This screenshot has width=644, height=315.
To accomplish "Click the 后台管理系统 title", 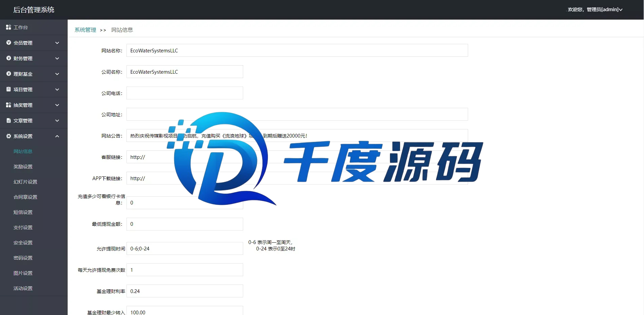I will (34, 10).
